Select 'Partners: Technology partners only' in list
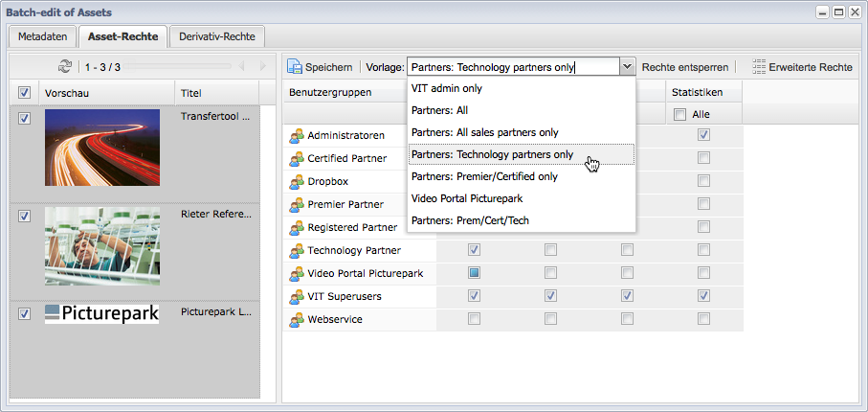This screenshot has width=868, height=412. pyautogui.click(x=521, y=154)
